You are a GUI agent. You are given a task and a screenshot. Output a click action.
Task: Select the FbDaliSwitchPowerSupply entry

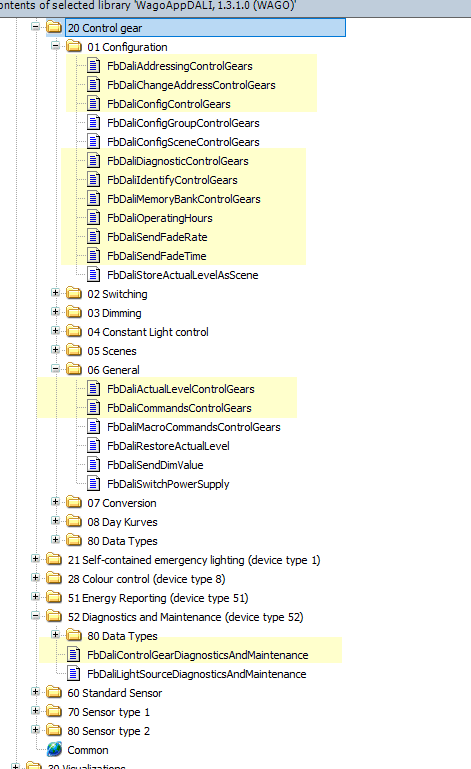[168, 484]
